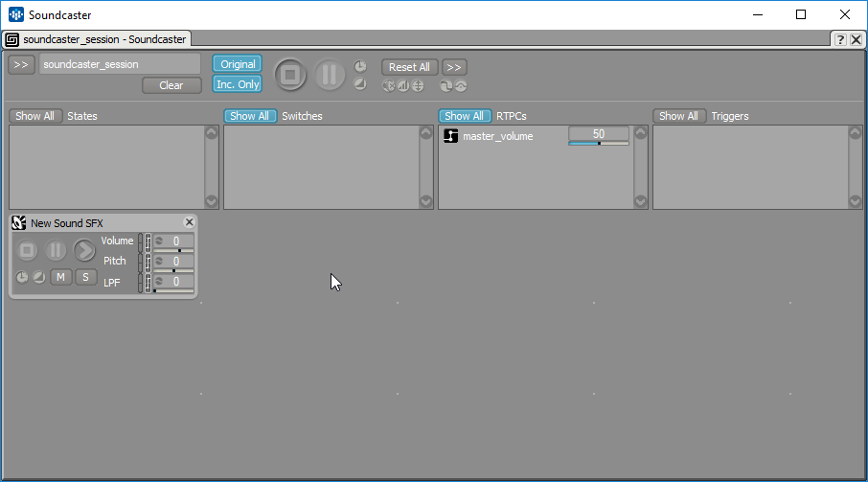Image resolution: width=868 pixels, height=482 pixels.
Task: Click the muted speaker icon below Reset All
Action: pos(389,86)
